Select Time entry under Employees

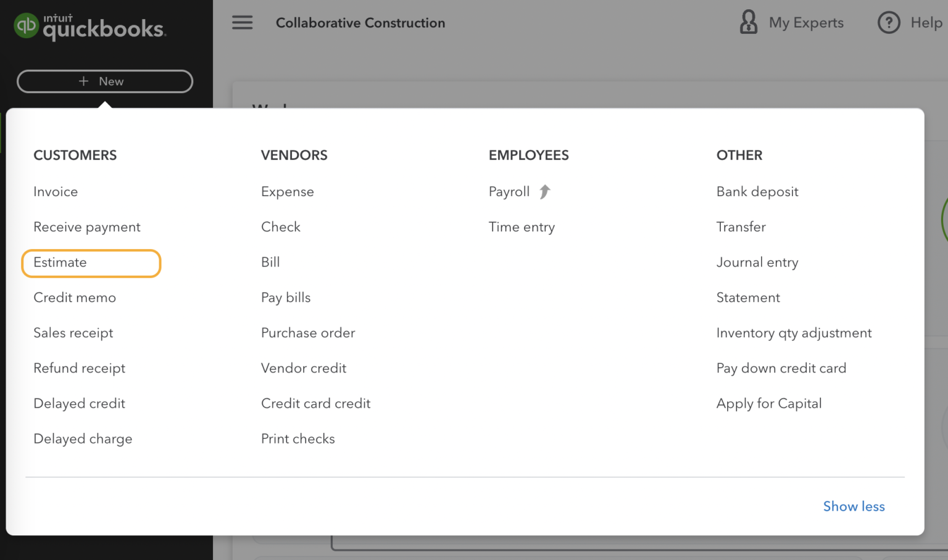tap(522, 226)
